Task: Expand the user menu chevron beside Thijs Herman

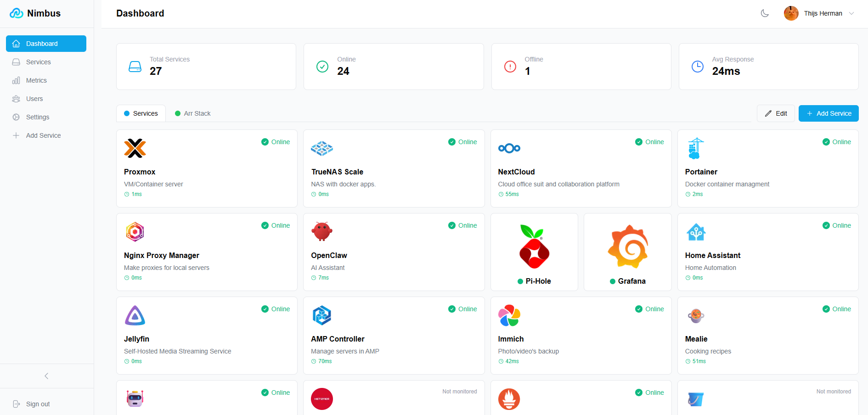Action: tap(851, 13)
